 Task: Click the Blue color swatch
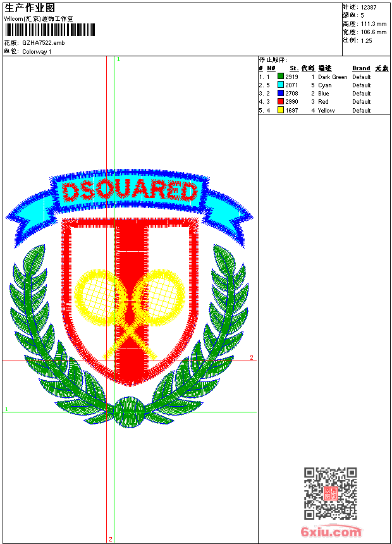[x=281, y=93]
